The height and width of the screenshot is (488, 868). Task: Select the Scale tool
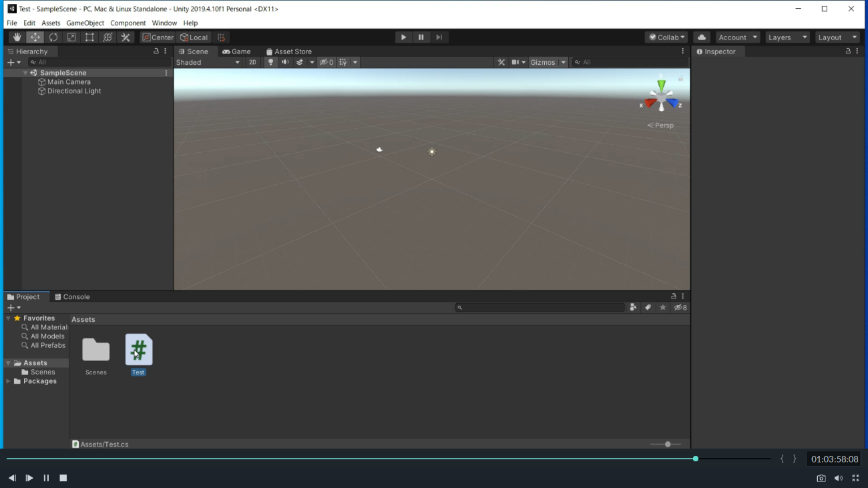point(71,37)
